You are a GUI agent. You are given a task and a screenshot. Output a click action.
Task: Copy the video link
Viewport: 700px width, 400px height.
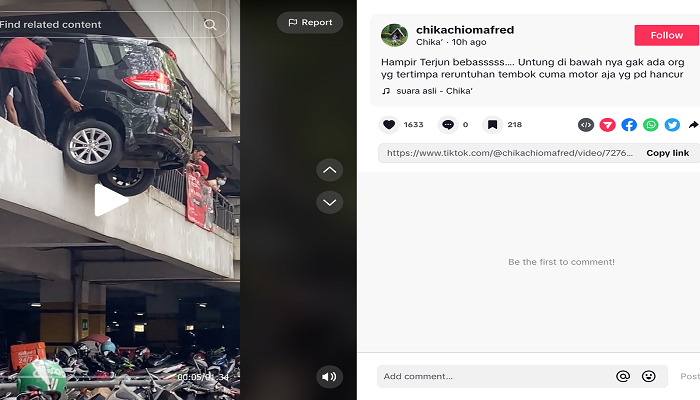coord(667,153)
